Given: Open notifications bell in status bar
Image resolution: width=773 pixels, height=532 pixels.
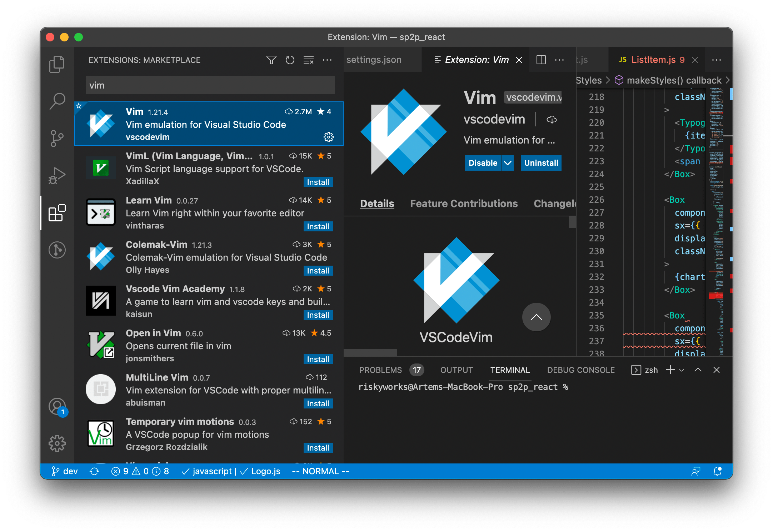Looking at the screenshot, I should click(717, 471).
